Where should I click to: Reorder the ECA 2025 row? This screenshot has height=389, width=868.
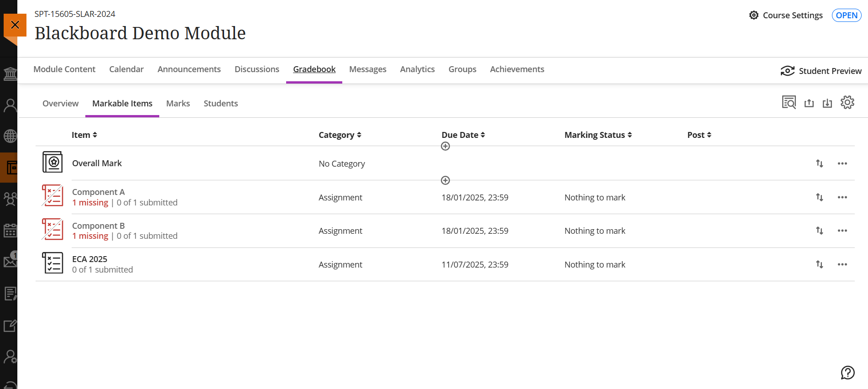click(x=820, y=264)
